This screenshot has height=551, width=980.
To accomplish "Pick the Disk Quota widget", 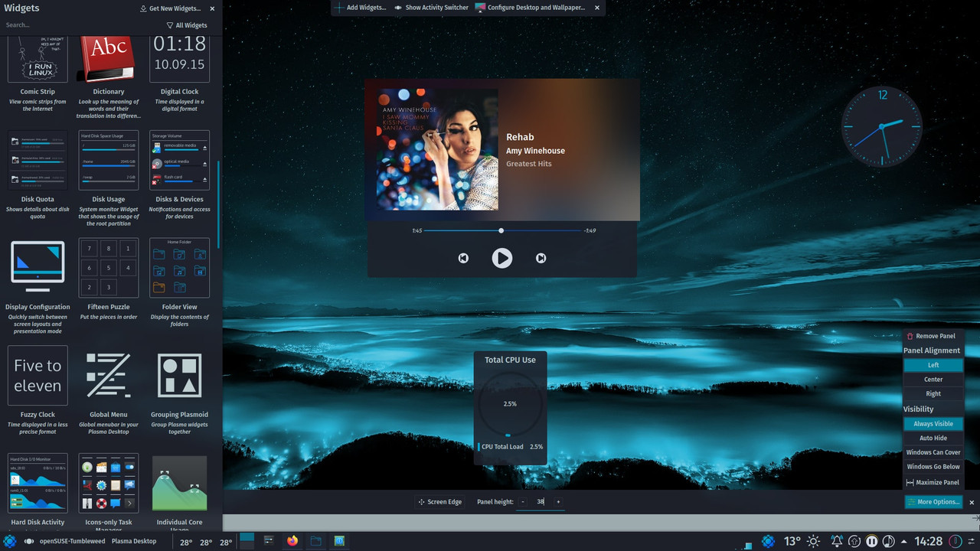I will [38, 176].
